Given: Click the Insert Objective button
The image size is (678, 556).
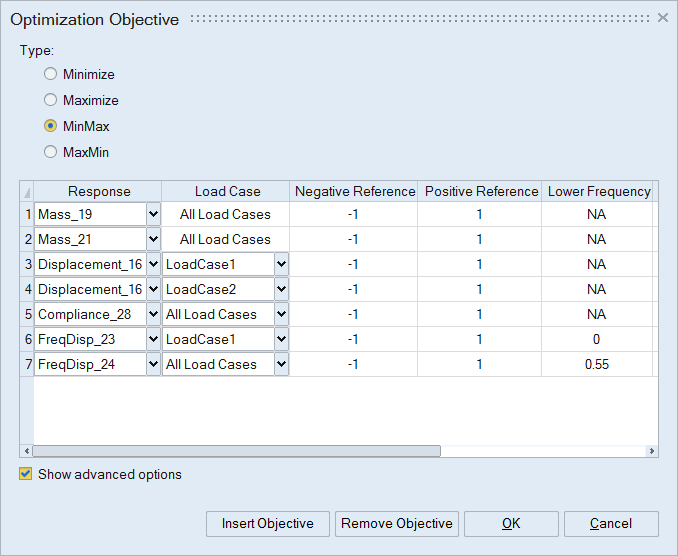Looking at the screenshot, I should [268, 524].
